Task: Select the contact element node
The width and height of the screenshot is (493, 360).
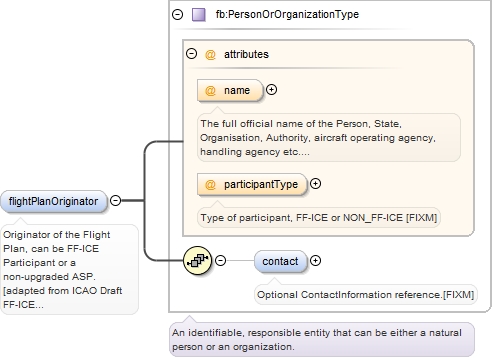Action: [280, 261]
